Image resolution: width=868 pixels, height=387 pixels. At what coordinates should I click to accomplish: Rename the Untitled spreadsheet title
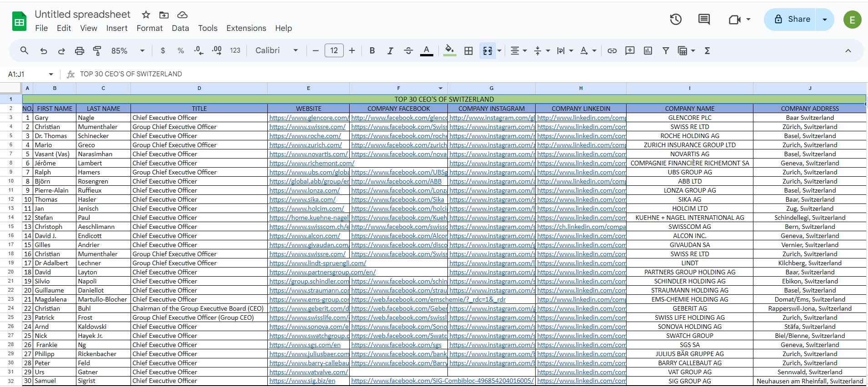click(x=82, y=15)
